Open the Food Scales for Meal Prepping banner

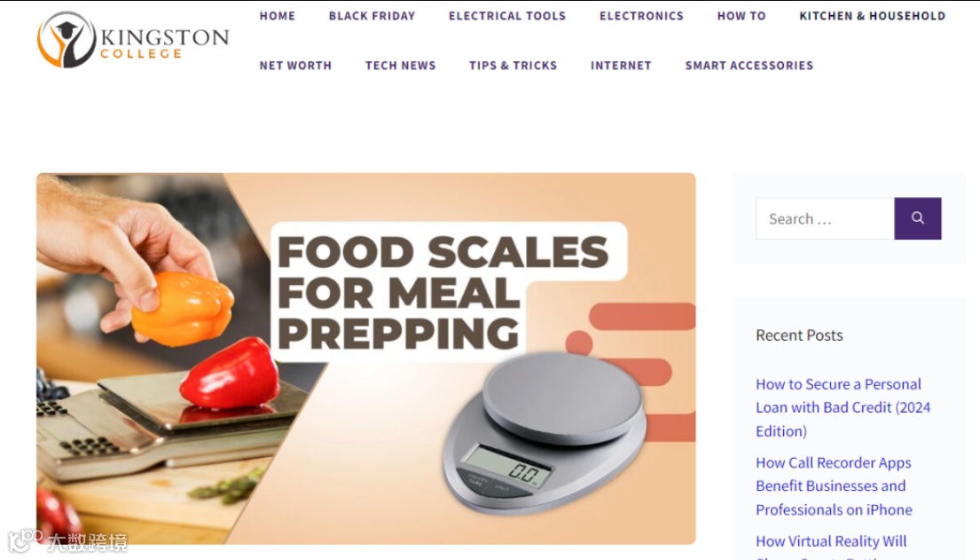(365, 358)
